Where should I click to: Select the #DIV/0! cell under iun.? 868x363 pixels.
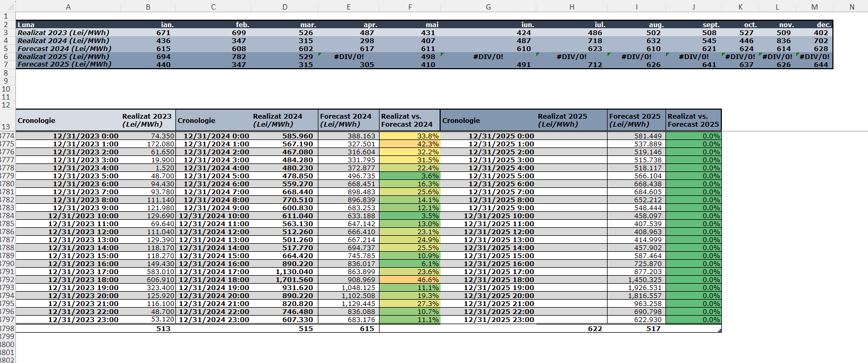pyautogui.click(x=488, y=56)
